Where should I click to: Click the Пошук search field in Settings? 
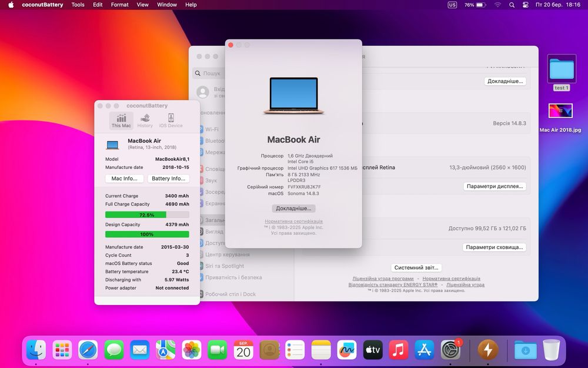(210, 73)
